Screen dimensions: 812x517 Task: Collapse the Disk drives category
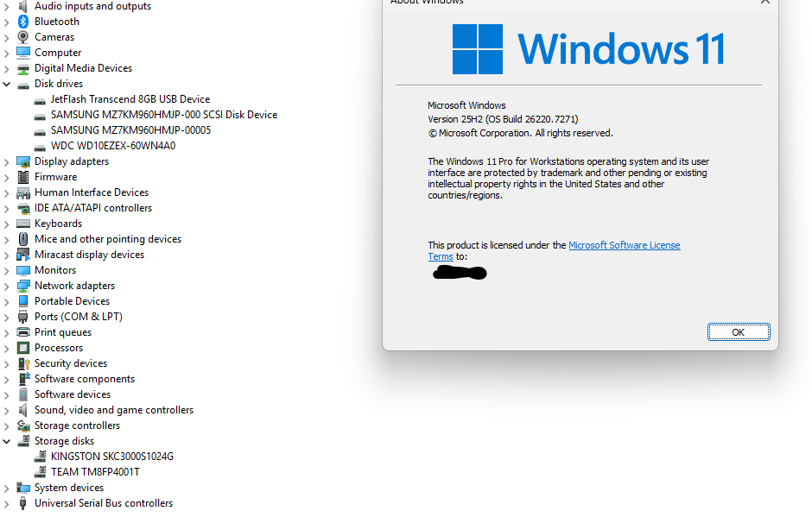click(7, 84)
